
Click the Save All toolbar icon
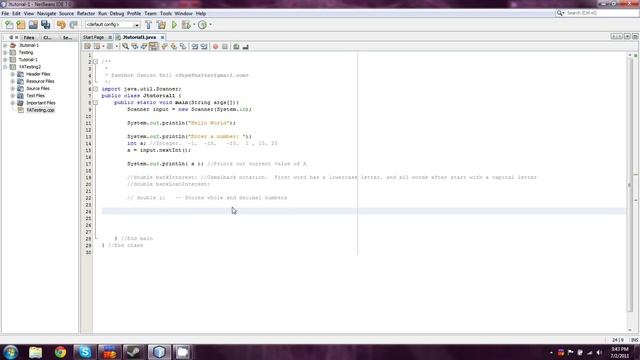point(45,25)
